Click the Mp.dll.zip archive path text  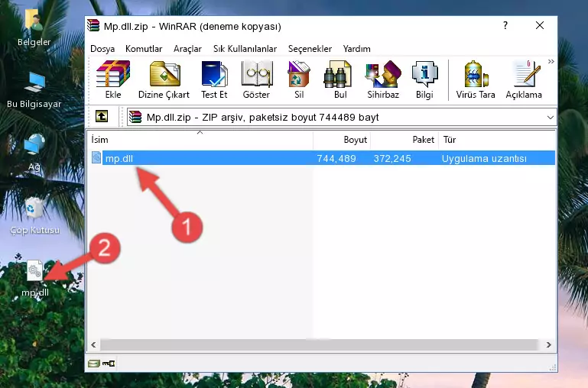(262, 117)
